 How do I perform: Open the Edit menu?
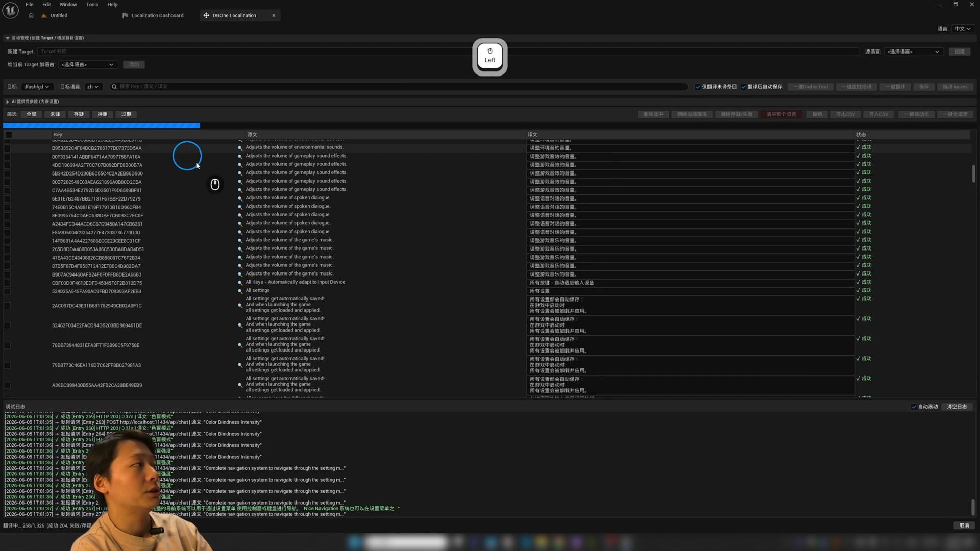(x=46, y=5)
